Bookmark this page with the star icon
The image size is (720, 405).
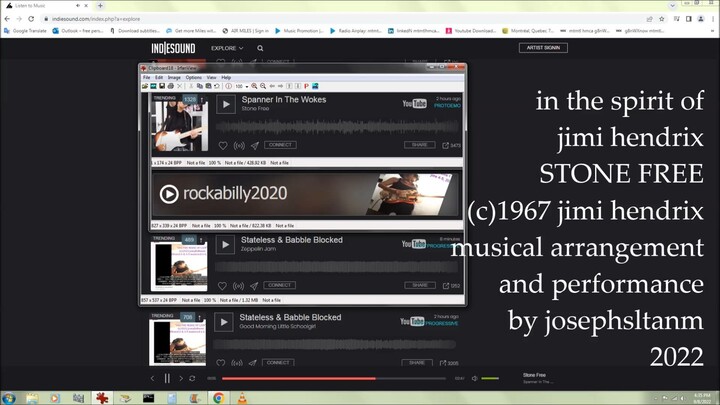point(662,19)
